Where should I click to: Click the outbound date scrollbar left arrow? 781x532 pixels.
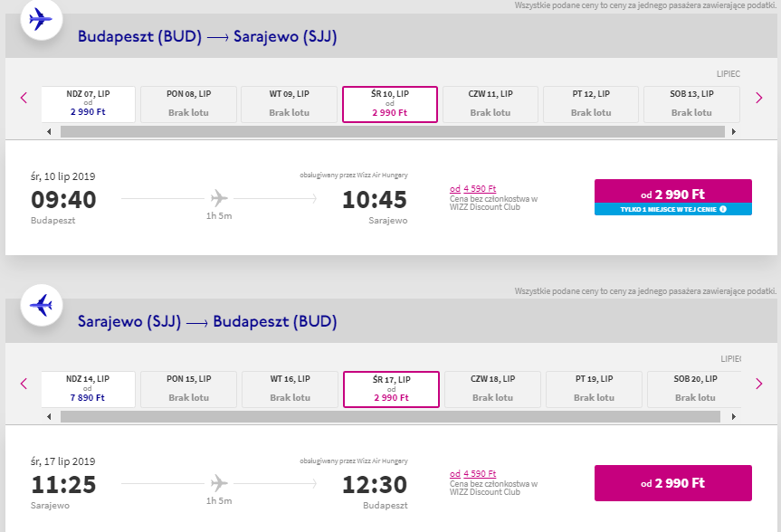49,131
